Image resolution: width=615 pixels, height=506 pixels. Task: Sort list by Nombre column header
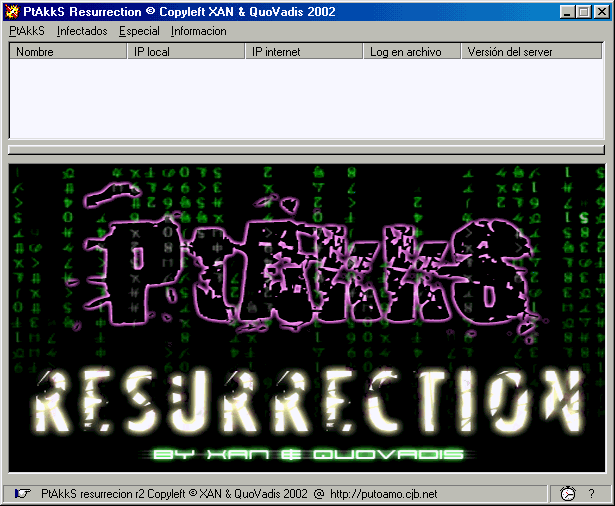pyautogui.click(x=68, y=52)
